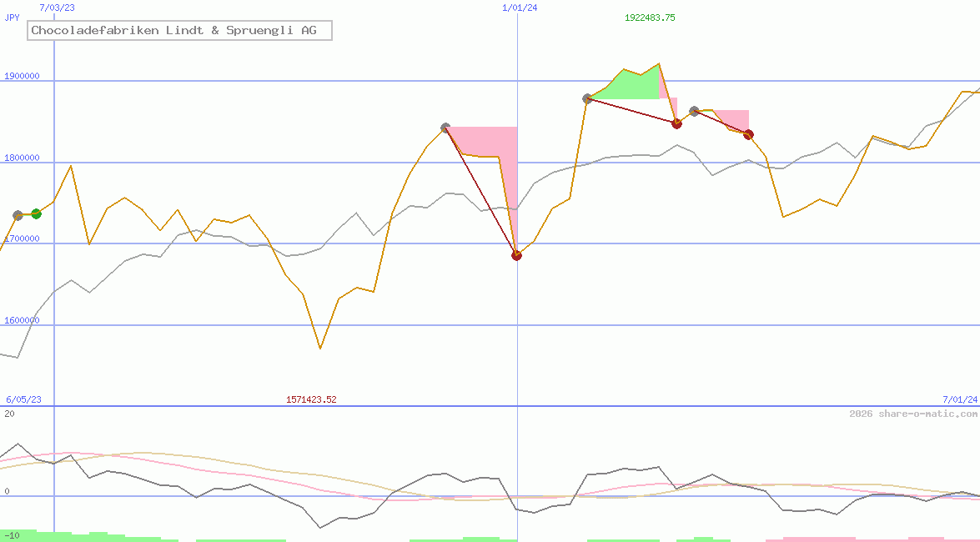
Task: Click the 1900000 axis label
Action: click(22, 76)
